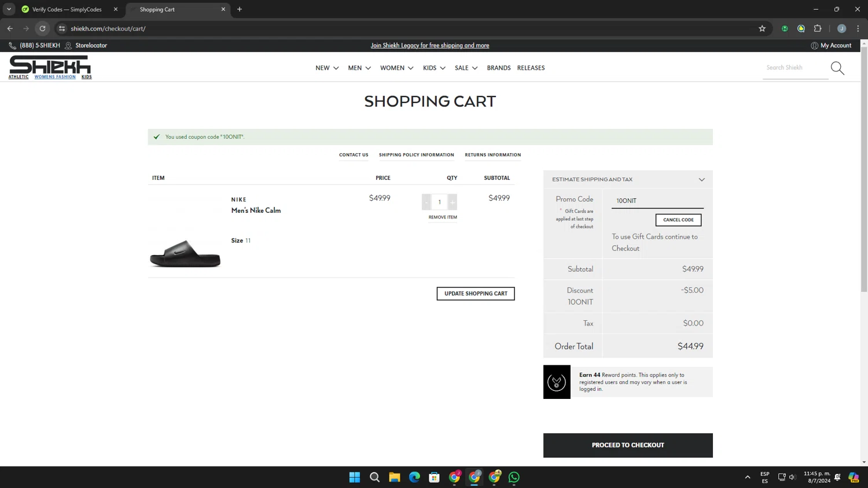Click the search magnifier icon
This screenshot has height=488, width=868.
click(837, 68)
